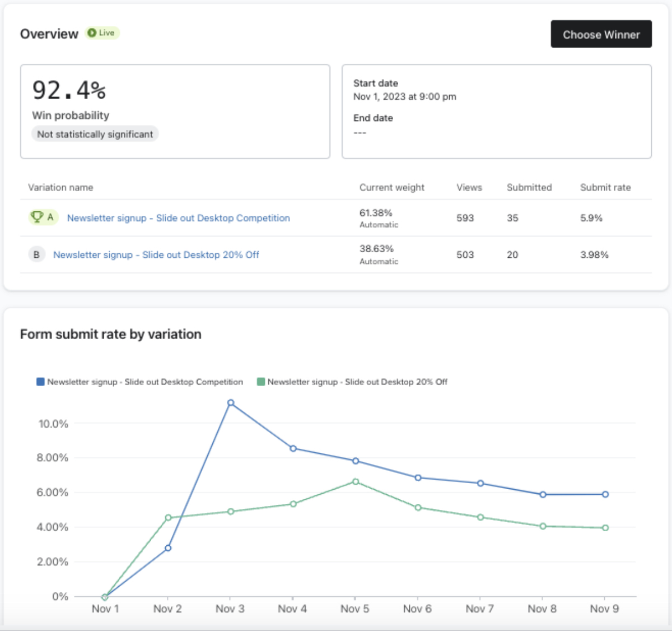Click the Nov 5 data point on green line

coord(355,481)
